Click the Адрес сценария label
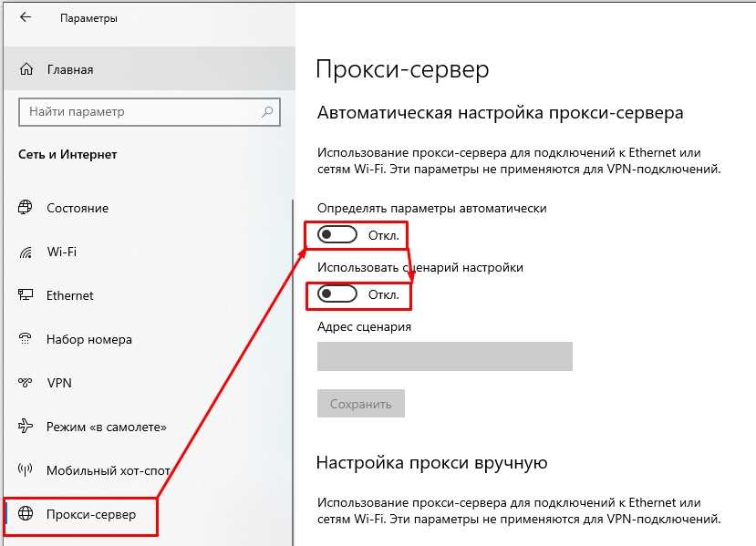The height and width of the screenshot is (546, 756). coord(364,326)
